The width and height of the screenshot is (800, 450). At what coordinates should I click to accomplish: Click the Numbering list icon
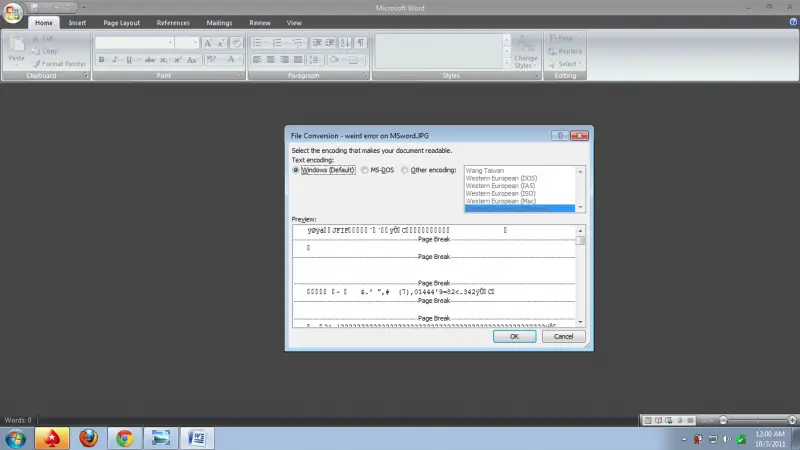[x=277, y=43]
